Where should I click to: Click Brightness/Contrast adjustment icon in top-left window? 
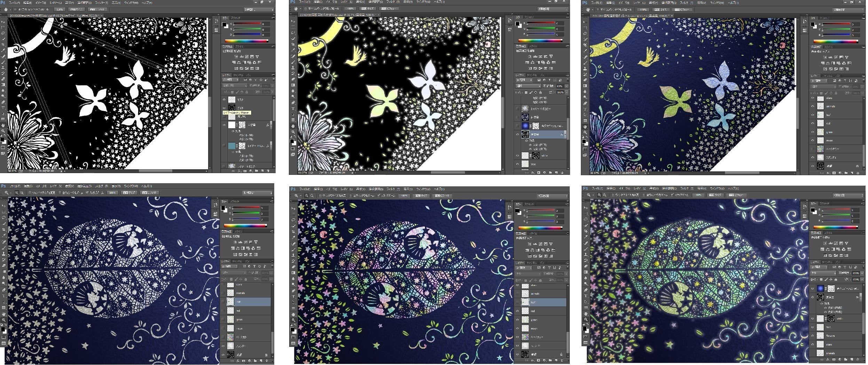click(236, 56)
